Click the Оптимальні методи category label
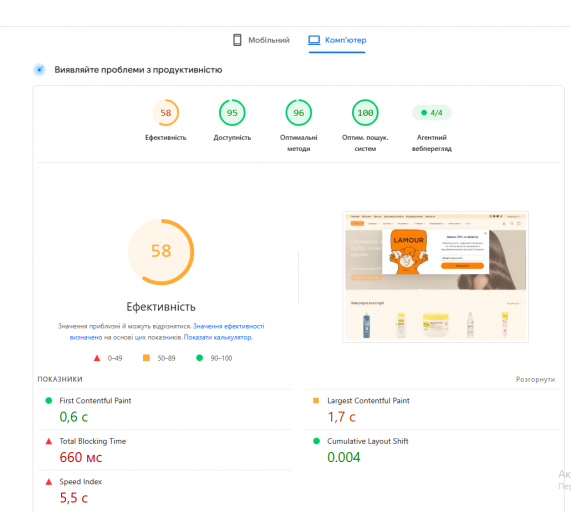 pos(299,143)
